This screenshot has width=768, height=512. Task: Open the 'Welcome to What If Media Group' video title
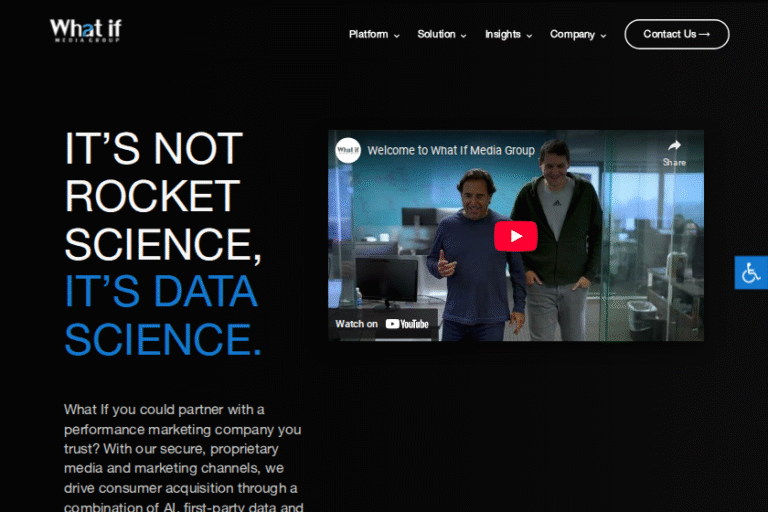(x=450, y=151)
